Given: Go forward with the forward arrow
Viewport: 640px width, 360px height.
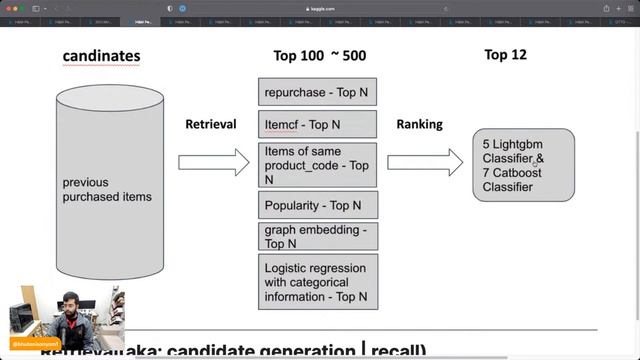Looking at the screenshot, I should 68,9.
